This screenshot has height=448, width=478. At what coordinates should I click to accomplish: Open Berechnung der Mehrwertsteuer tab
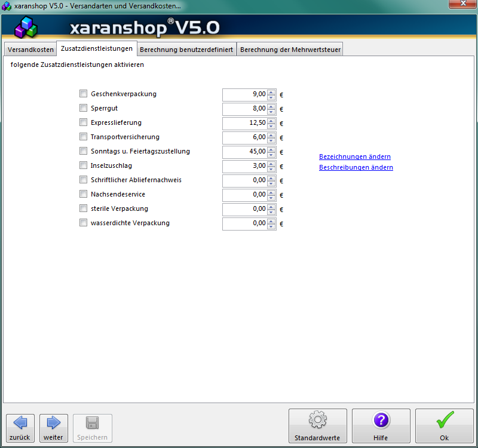[290, 50]
